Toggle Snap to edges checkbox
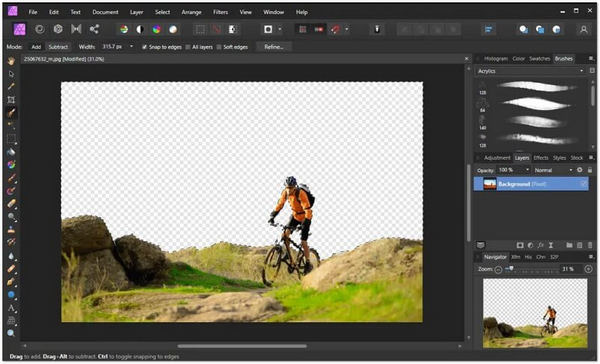Viewport: 600px width, 364px height. [144, 47]
